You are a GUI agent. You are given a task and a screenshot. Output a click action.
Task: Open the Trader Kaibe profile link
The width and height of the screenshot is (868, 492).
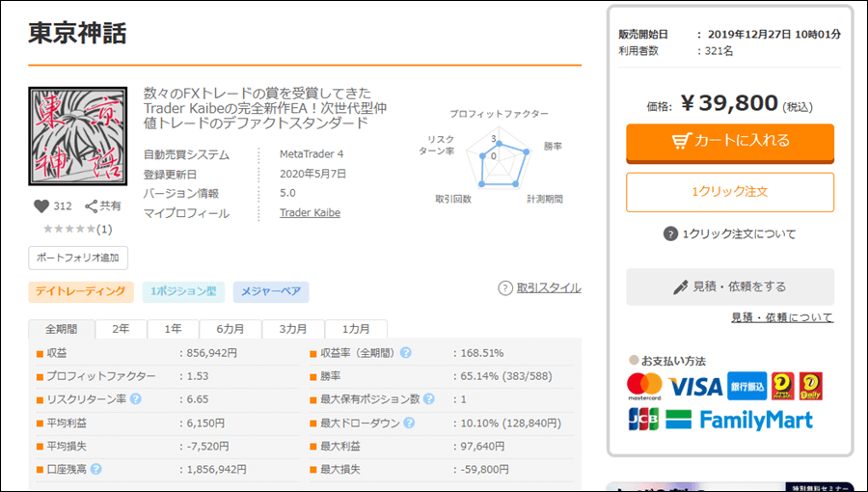coord(310,212)
